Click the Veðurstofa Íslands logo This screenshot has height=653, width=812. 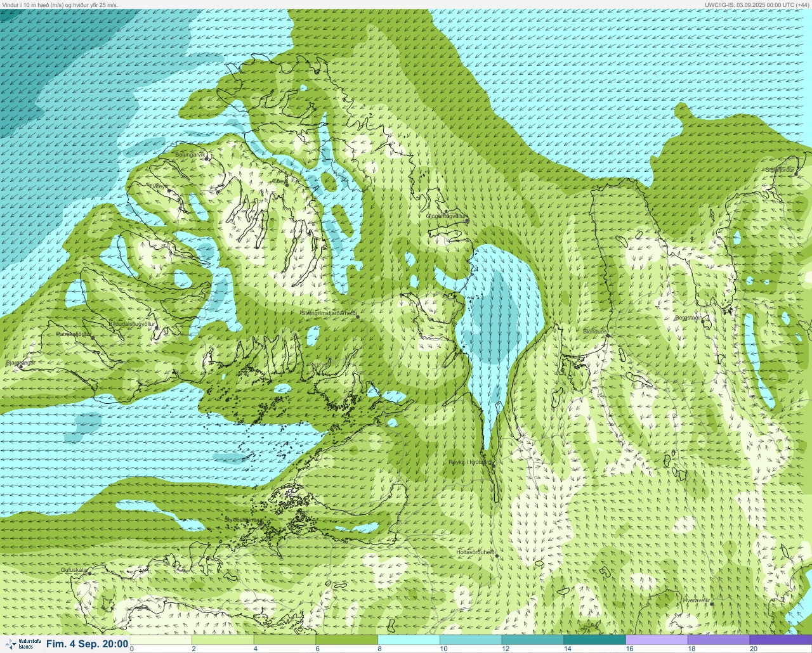click(x=22, y=644)
